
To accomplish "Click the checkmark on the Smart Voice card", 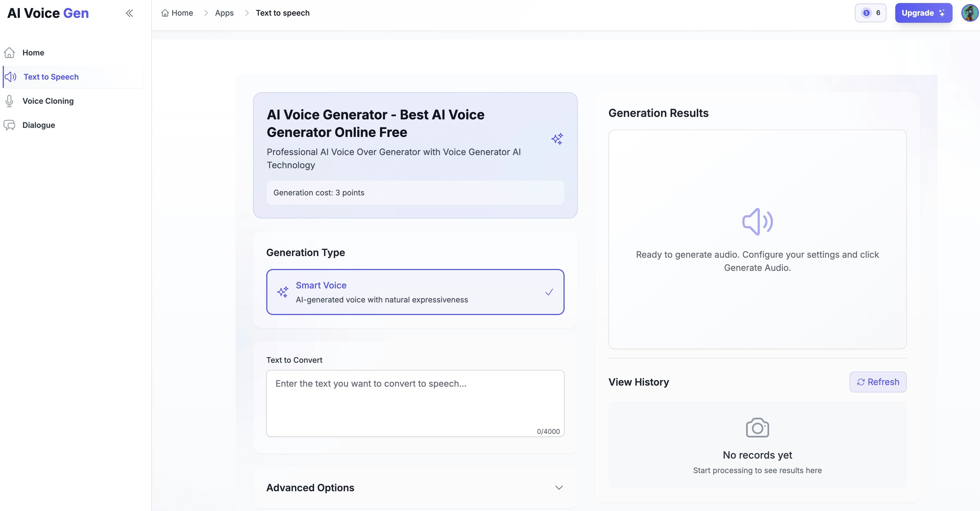I will tap(549, 292).
